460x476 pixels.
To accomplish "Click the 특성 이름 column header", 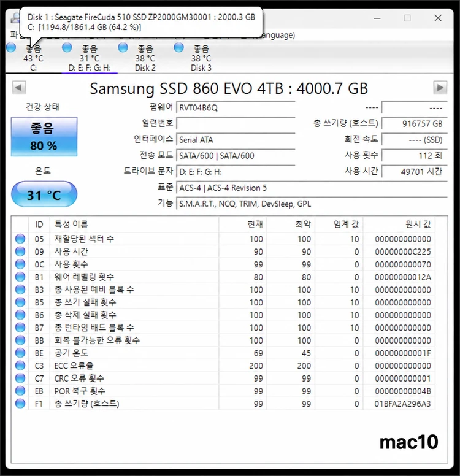I will pos(134,225).
